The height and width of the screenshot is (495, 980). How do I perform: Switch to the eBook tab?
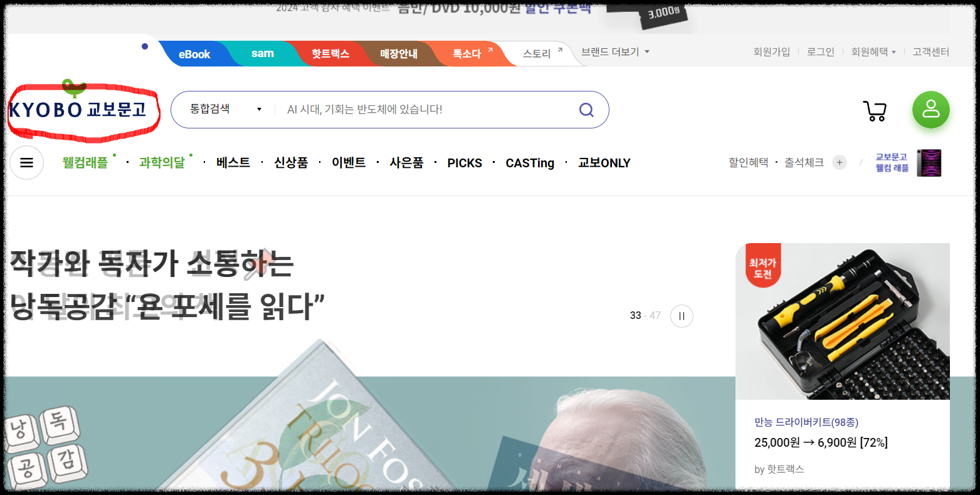[x=194, y=54]
